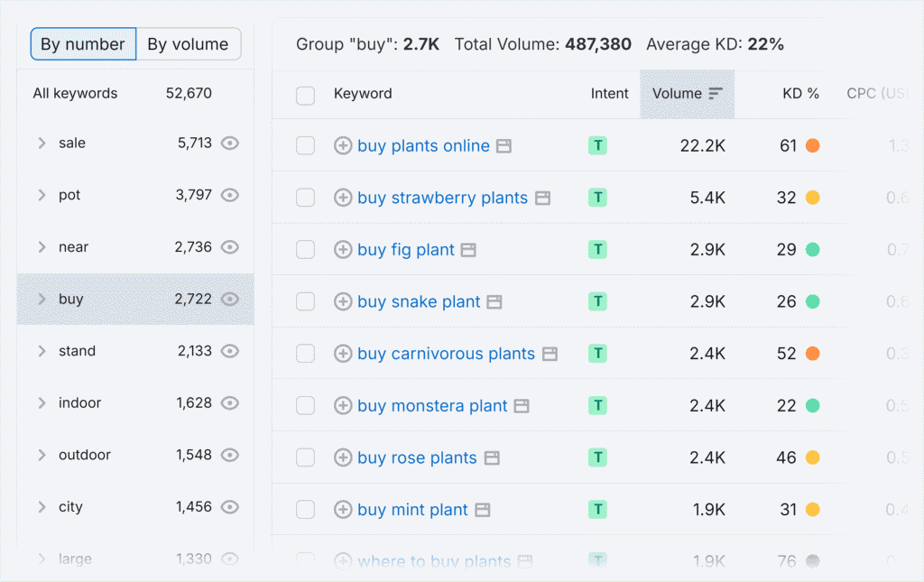Check the 'buy plants online' row checkbox
The width and height of the screenshot is (924, 582).
tap(305, 145)
